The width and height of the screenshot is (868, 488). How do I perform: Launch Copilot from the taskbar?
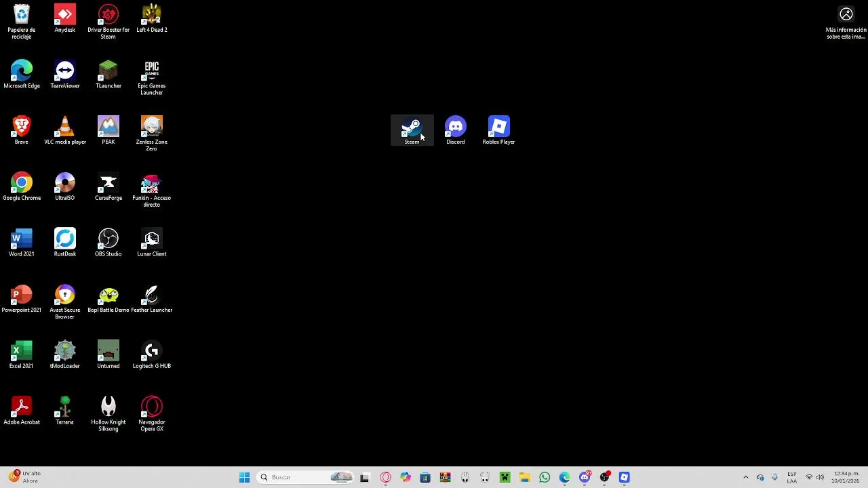pos(405,477)
